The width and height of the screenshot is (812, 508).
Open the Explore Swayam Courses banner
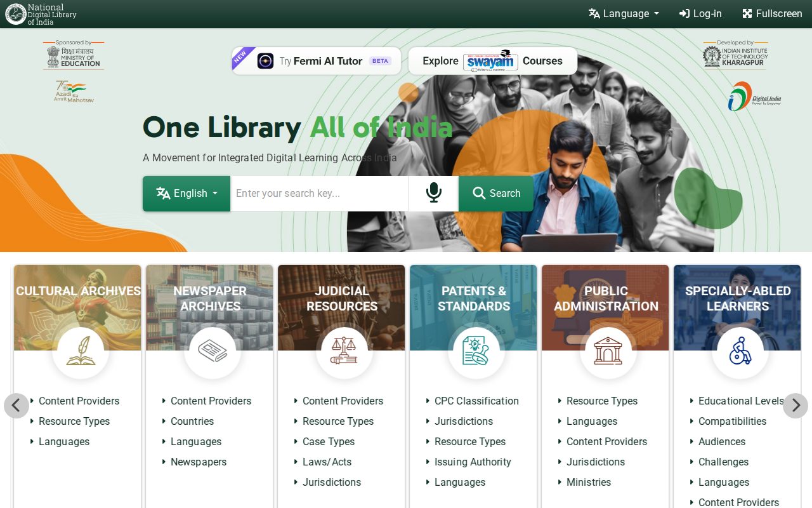(x=493, y=61)
